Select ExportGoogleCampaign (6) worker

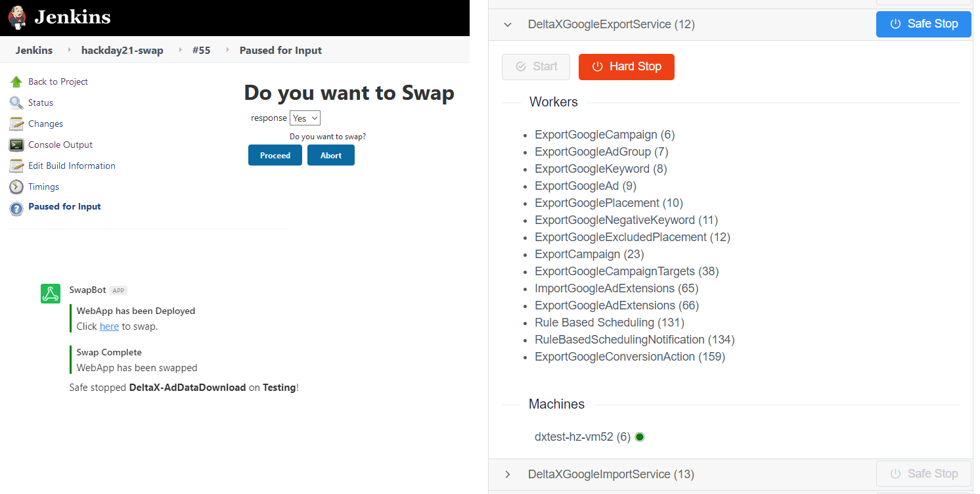605,135
